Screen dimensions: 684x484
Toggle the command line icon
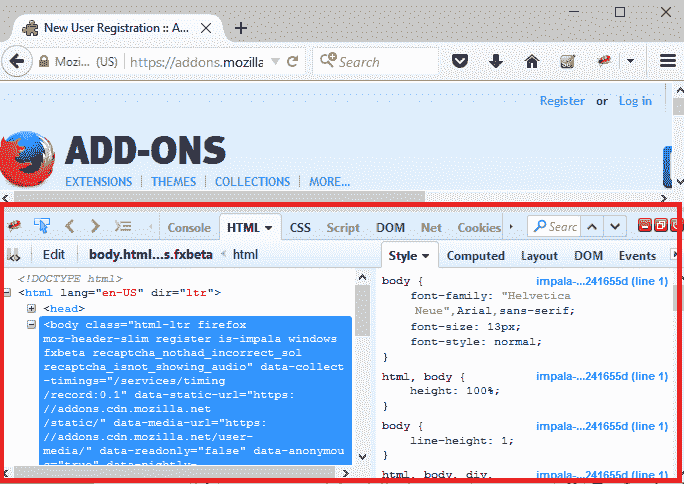[x=123, y=226]
